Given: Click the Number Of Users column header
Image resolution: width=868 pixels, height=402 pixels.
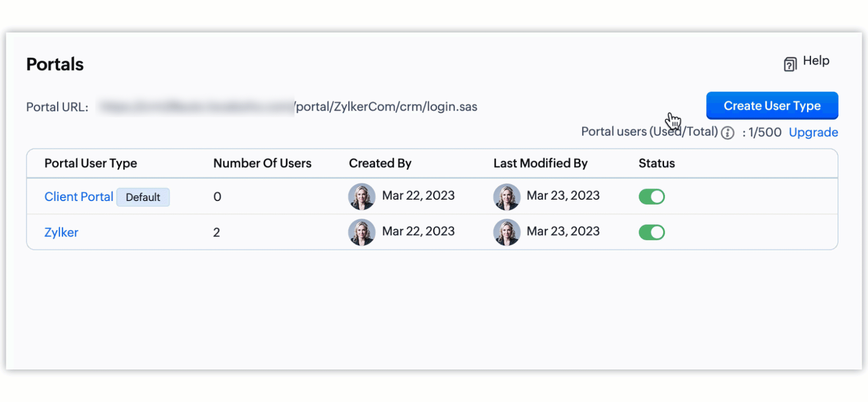Looking at the screenshot, I should pos(262,164).
